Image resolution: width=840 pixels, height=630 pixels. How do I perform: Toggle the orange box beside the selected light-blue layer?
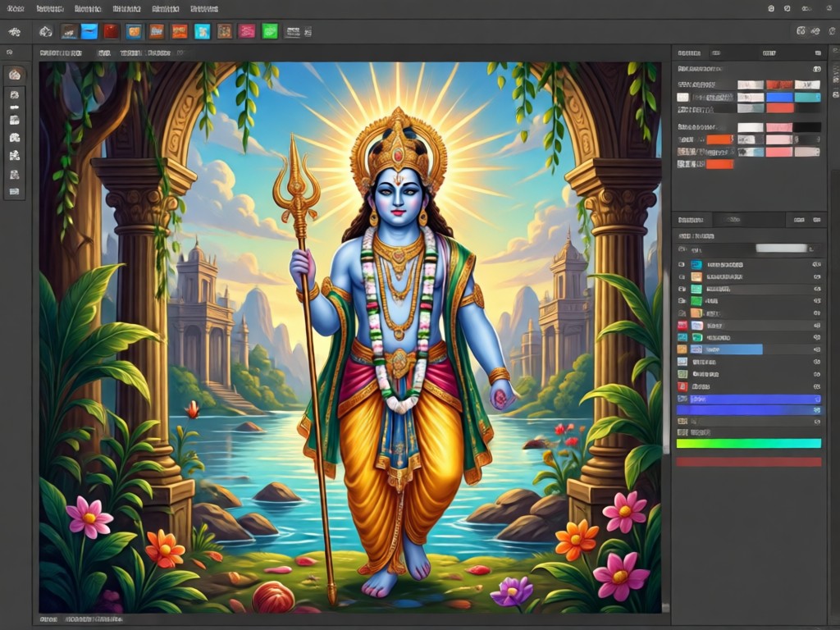click(682, 349)
